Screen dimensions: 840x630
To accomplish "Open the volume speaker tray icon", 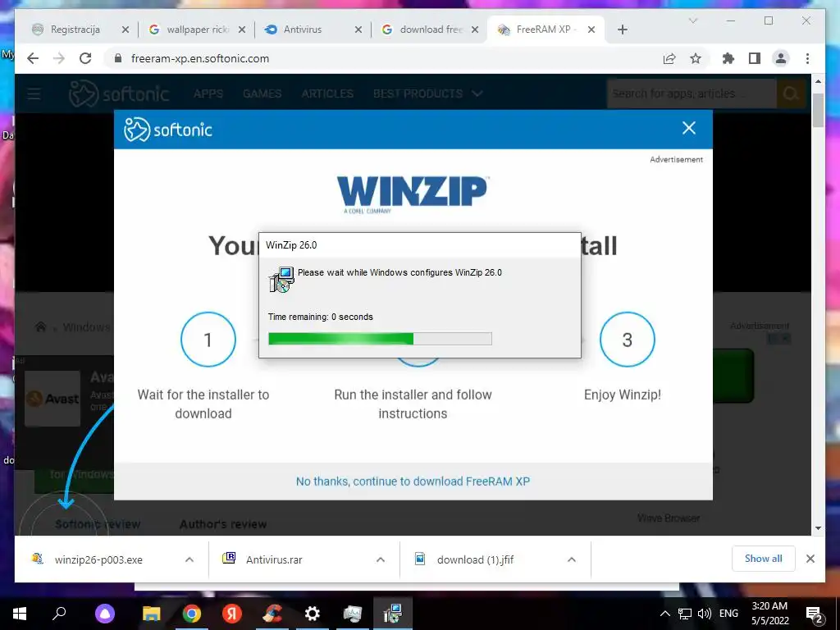I will pos(704,614).
